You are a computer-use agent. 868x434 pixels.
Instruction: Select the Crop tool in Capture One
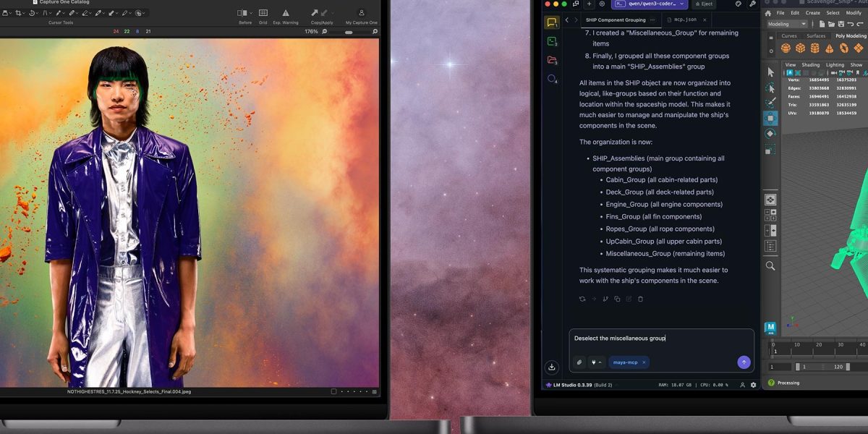point(20,13)
